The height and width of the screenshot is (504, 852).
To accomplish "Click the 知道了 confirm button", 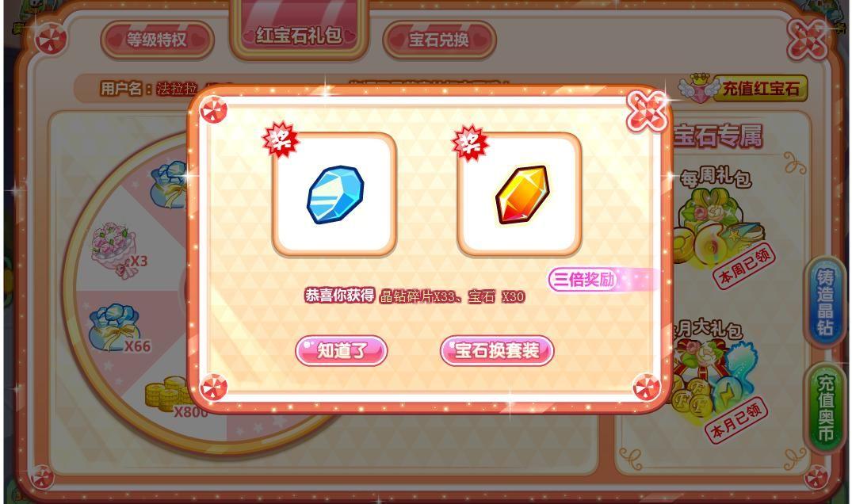I will click(x=342, y=350).
